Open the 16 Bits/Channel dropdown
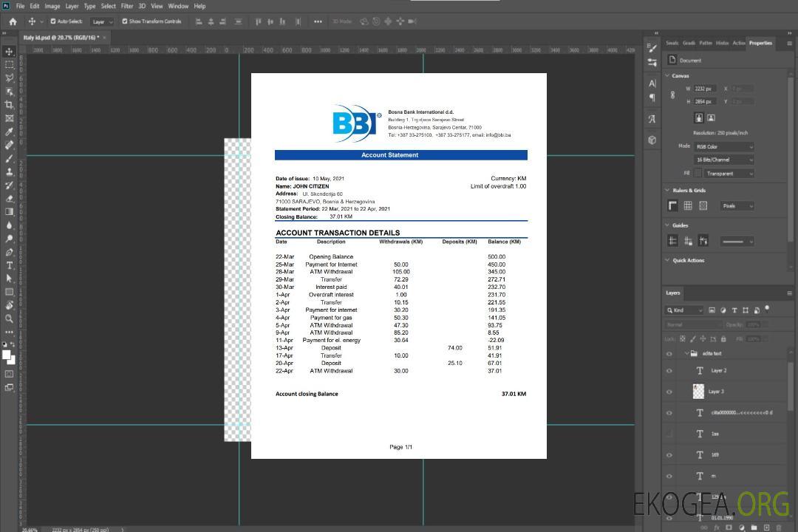The height and width of the screenshot is (532, 798). coord(723,160)
